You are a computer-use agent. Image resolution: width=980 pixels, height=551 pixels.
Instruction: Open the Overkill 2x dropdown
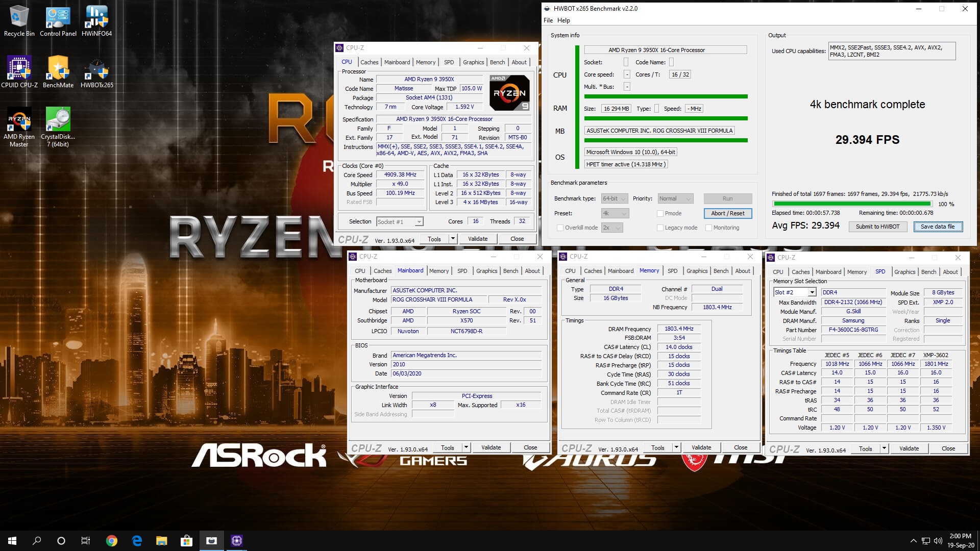coord(611,228)
